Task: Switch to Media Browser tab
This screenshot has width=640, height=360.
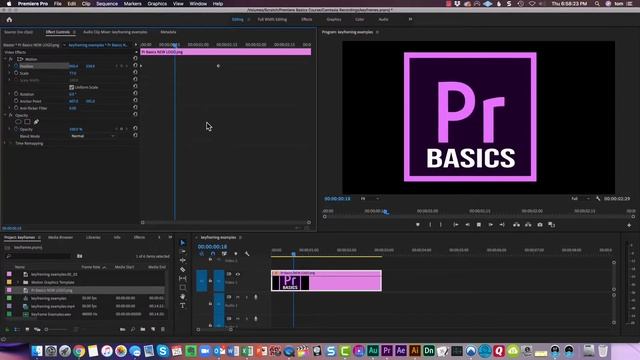Action: click(x=60, y=237)
